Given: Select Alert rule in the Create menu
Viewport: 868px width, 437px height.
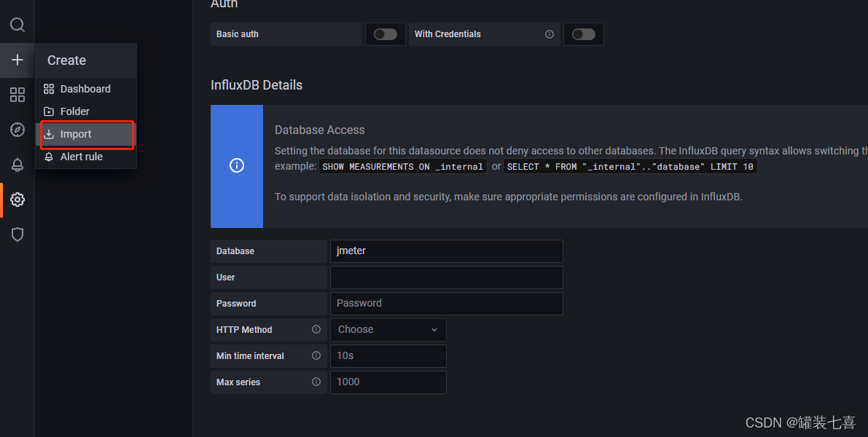Looking at the screenshot, I should 86,157.
